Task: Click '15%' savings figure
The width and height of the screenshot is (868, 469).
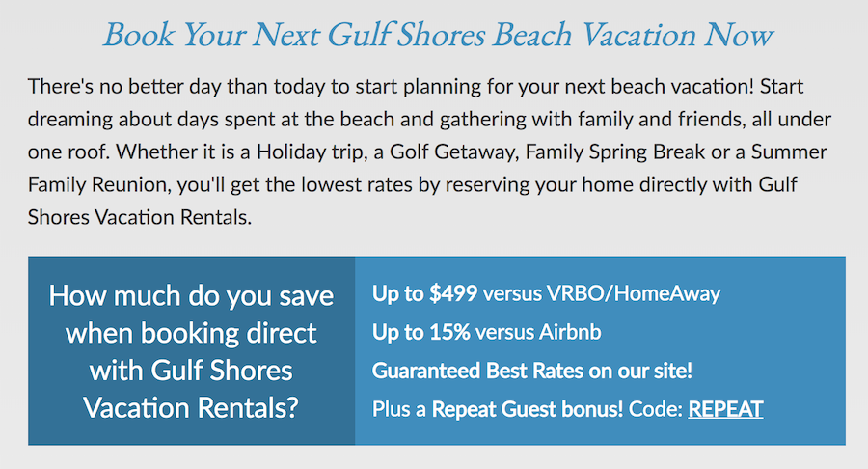Action: pyautogui.click(x=450, y=332)
